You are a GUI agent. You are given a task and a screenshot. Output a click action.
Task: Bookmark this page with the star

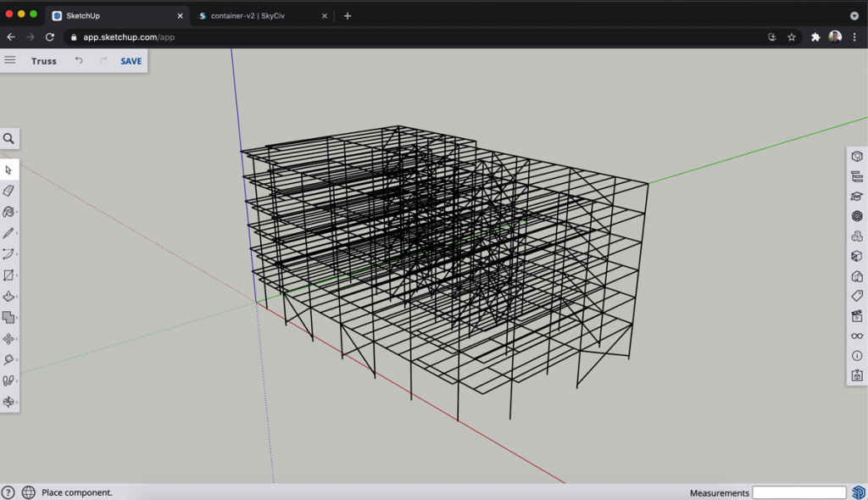coord(792,37)
